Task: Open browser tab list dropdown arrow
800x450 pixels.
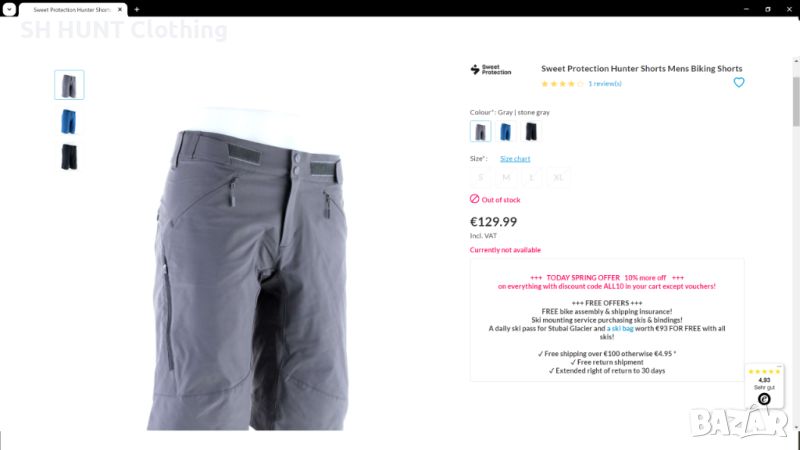Action: point(9,9)
